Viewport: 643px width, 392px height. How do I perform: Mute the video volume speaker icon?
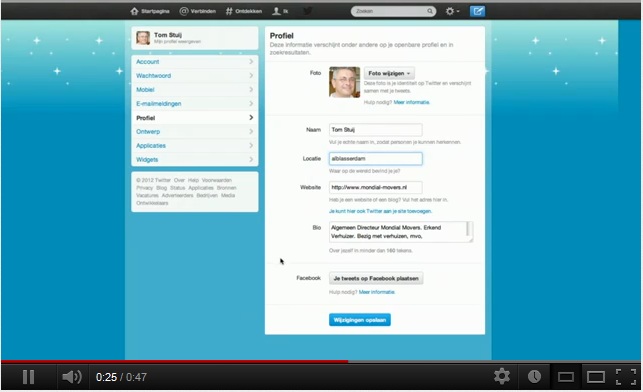tap(72, 377)
